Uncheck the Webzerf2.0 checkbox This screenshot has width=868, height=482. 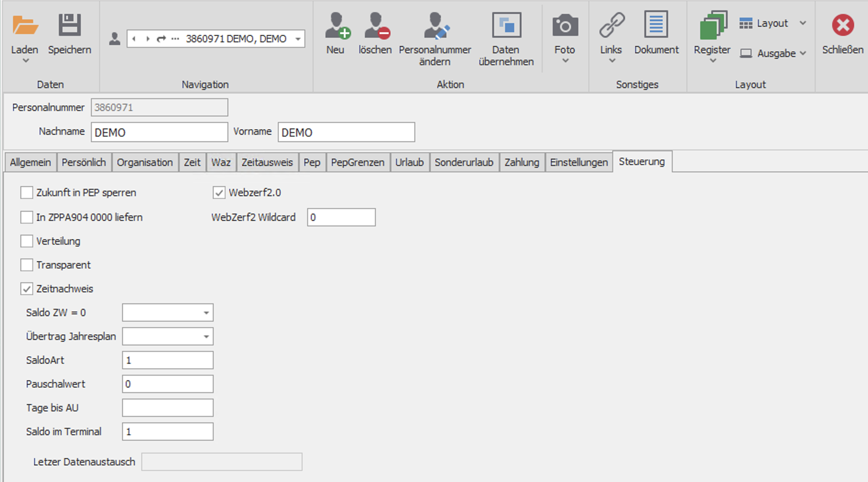(219, 193)
